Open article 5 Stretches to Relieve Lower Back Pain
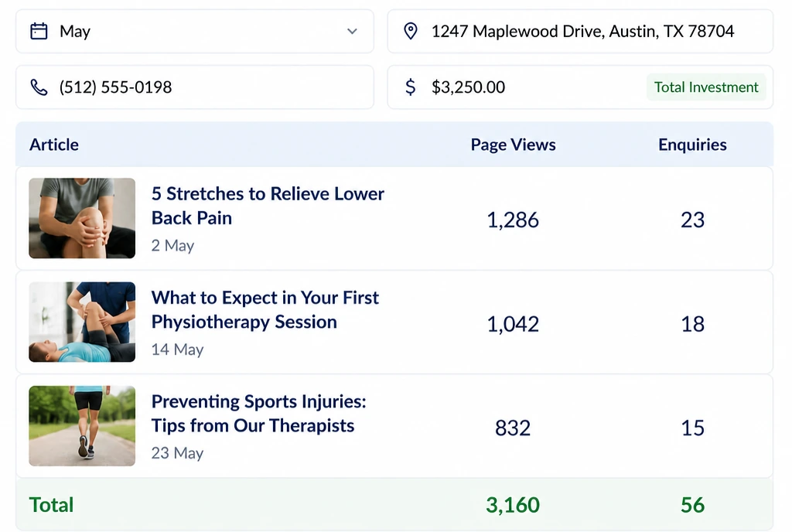Image resolution: width=792 pixels, height=532 pixels. (x=268, y=206)
